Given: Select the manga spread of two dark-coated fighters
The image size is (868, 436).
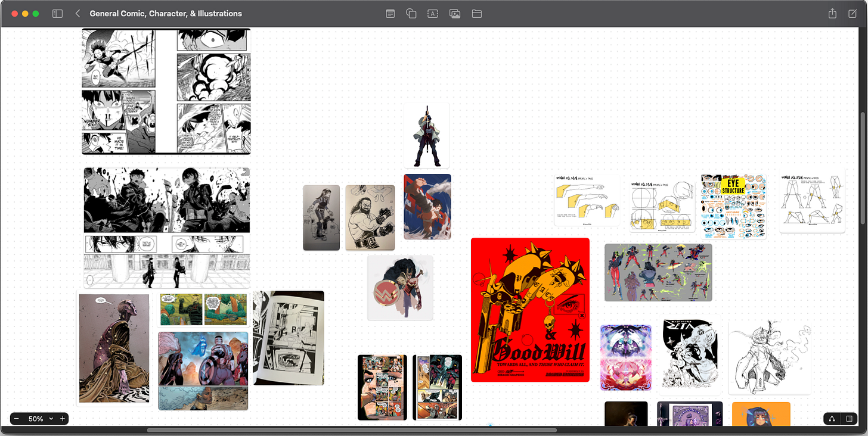Looking at the screenshot, I should click(x=167, y=200).
